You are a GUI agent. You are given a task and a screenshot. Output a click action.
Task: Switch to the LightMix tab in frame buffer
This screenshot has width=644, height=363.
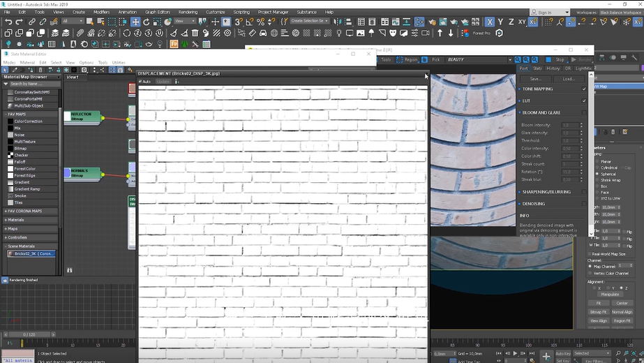583,68
